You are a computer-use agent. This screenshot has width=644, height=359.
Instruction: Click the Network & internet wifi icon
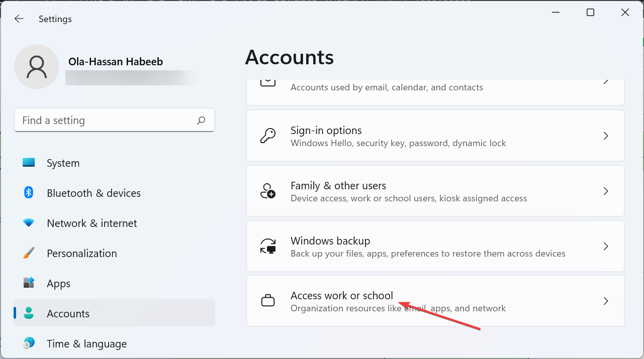pyautogui.click(x=29, y=223)
